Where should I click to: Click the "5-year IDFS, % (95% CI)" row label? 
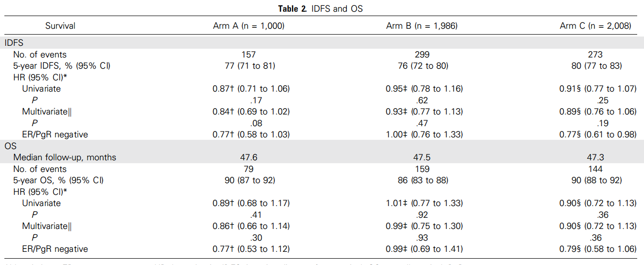pyautogui.click(x=62, y=66)
